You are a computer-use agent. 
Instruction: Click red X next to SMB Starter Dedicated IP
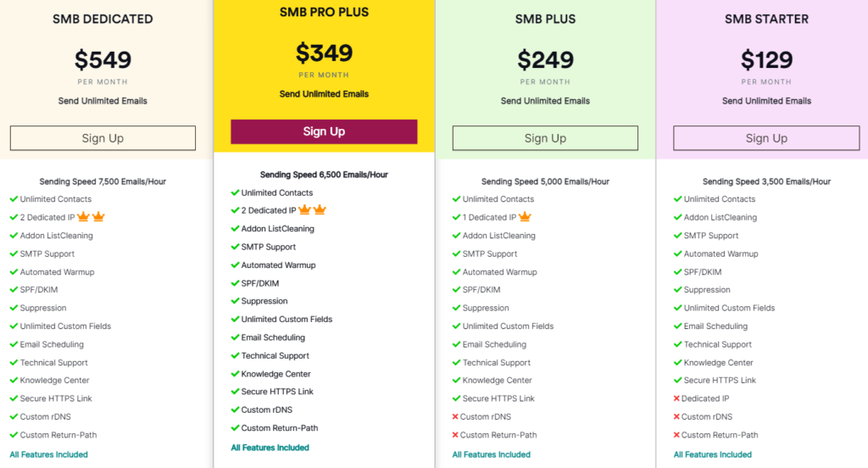(676, 398)
